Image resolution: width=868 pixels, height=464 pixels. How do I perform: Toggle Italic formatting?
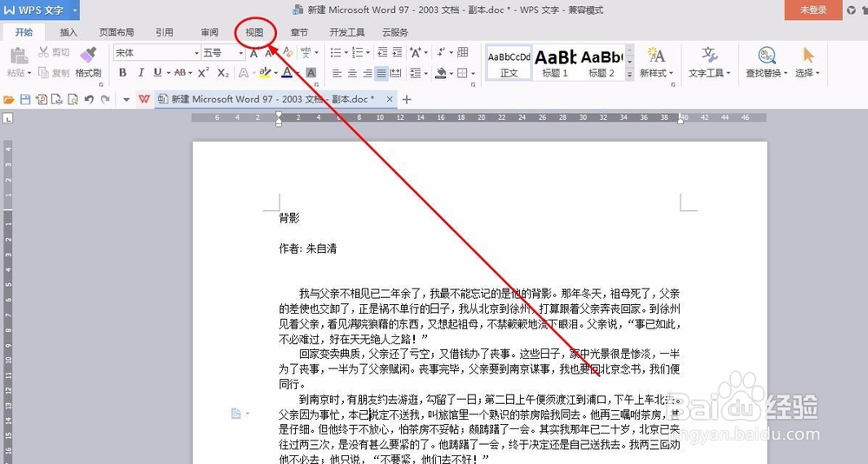[141, 73]
